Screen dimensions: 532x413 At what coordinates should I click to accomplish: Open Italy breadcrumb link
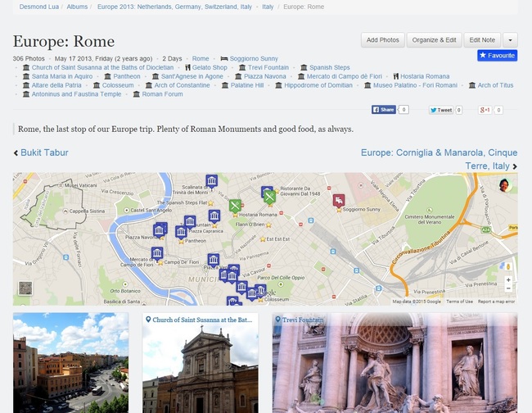268,7
